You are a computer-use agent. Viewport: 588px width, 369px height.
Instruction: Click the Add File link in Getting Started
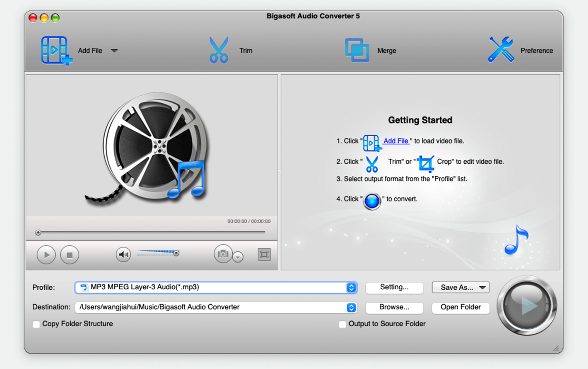(x=396, y=141)
